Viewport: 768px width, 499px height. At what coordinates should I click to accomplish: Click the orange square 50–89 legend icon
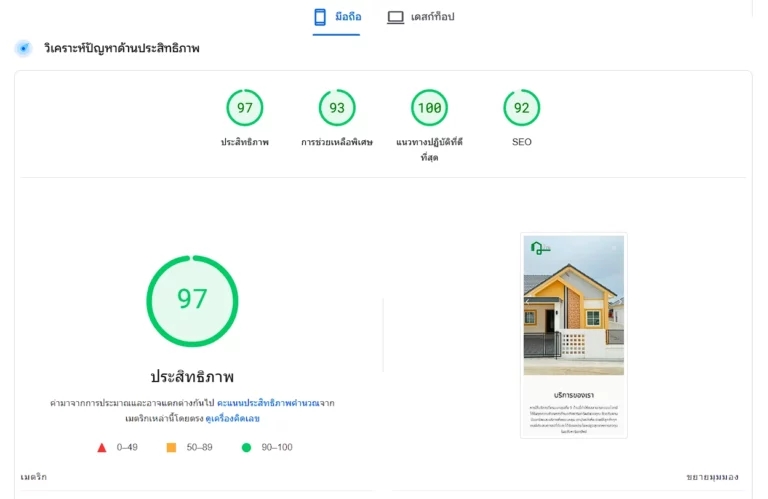coord(171,448)
